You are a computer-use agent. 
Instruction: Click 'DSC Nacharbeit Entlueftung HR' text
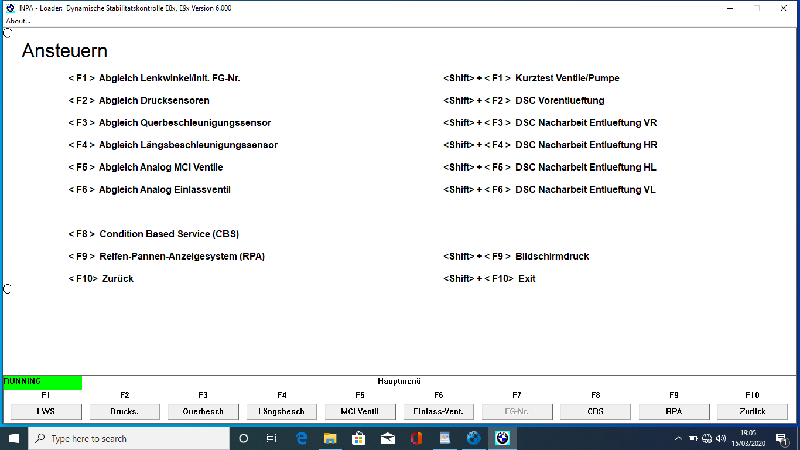click(x=586, y=145)
